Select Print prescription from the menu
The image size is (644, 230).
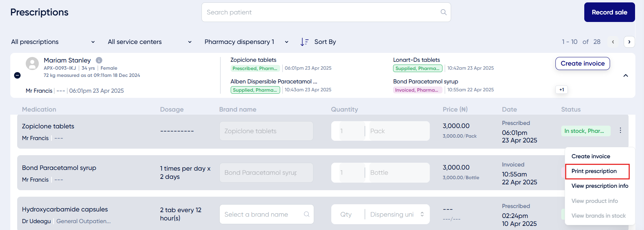point(597,171)
